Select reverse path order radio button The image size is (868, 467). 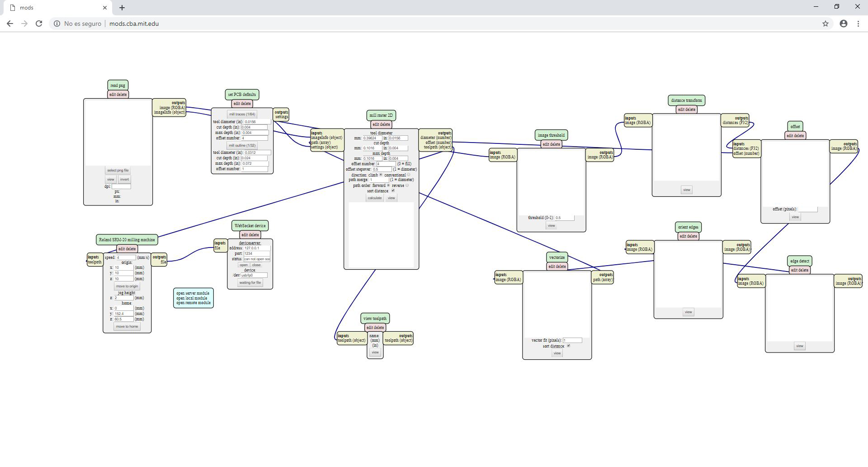click(407, 186)
